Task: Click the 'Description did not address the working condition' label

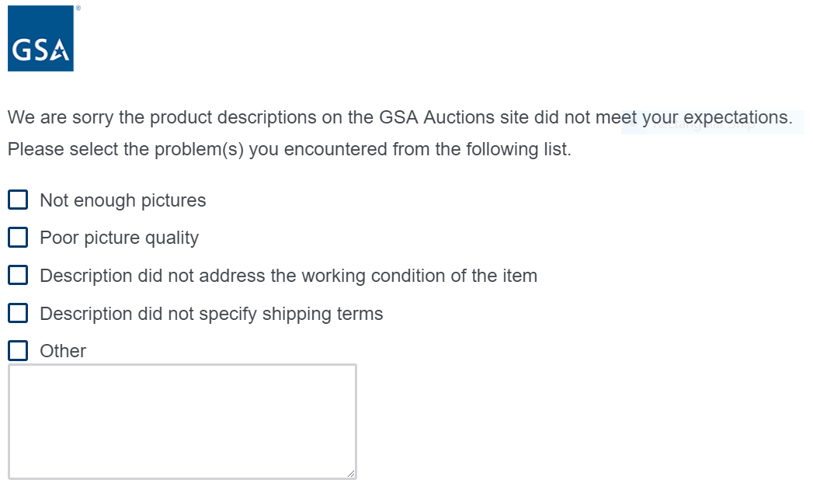Action: coord(288,276)
